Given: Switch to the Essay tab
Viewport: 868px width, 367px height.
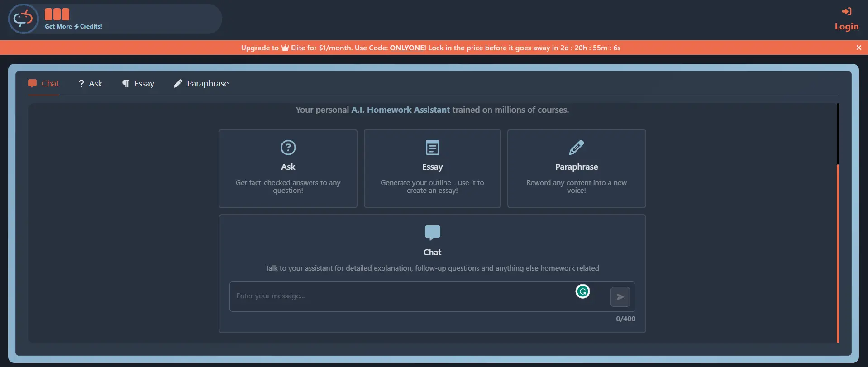Looking at the screenshot, I should pyautogui.click(x=138, y=83).
